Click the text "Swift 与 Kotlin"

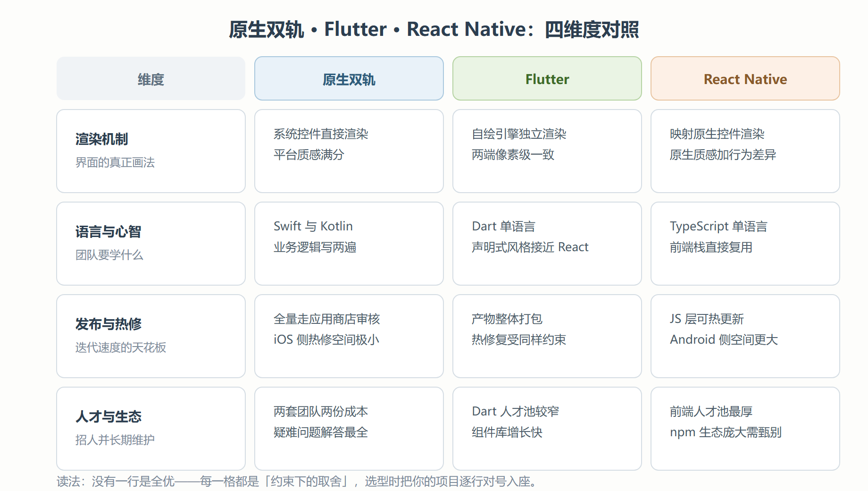click(313, 227)
